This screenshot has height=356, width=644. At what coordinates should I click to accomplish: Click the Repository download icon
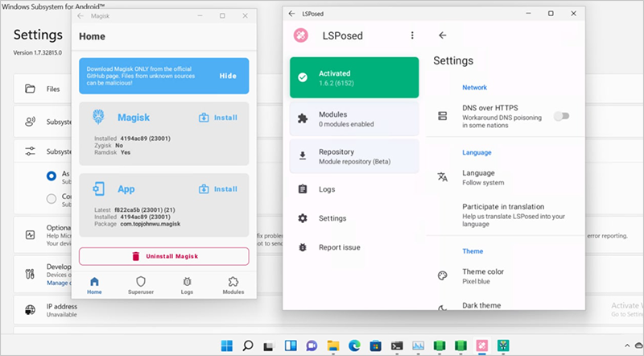(x=303, y=155)
